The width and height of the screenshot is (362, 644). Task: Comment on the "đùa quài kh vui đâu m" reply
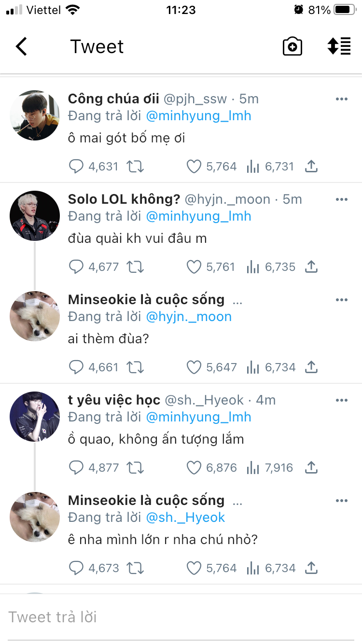pos(76,267)
